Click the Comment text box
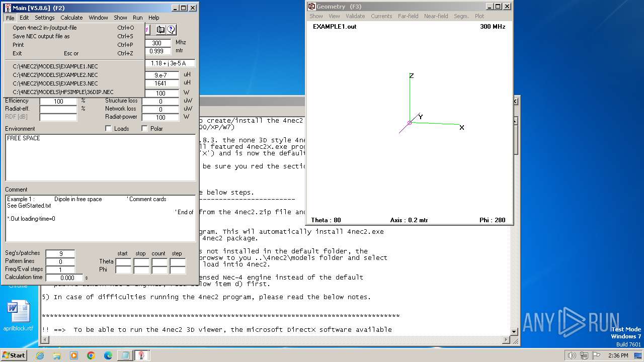 [100, 219]
